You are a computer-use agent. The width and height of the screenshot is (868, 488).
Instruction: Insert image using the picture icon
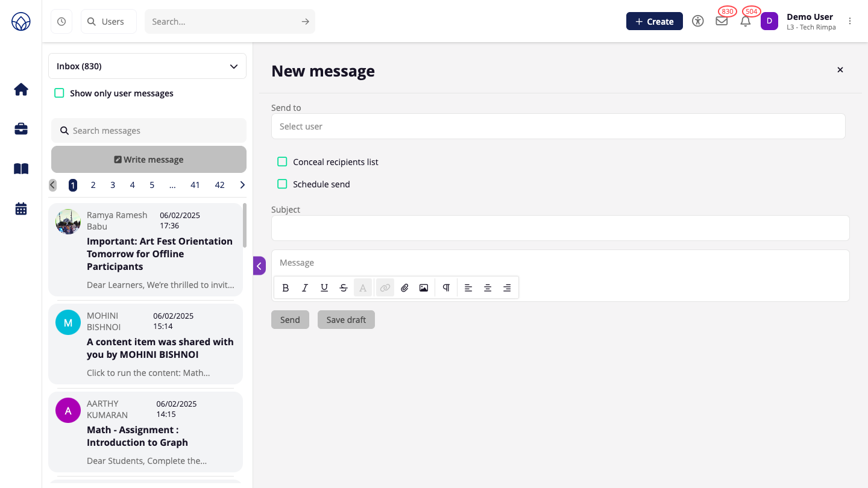(x=424, y=288)
